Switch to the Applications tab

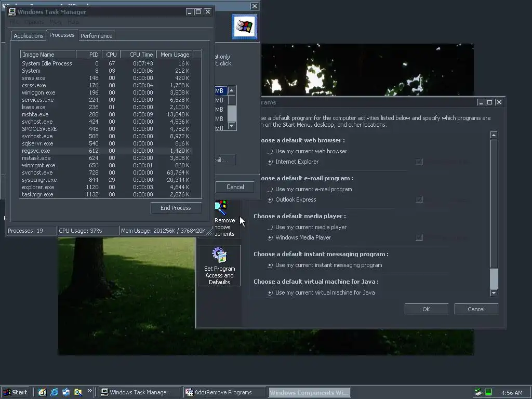[x=29, y=36]
